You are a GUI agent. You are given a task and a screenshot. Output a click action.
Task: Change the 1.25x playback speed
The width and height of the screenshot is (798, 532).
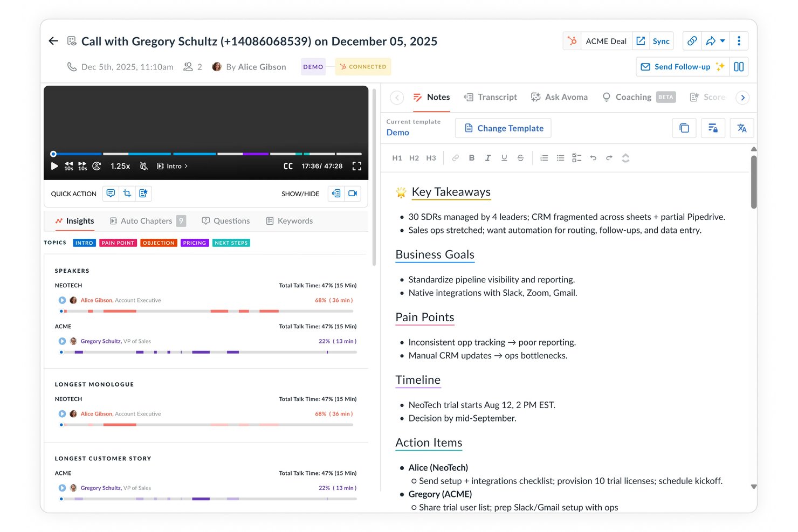(120, 166)
